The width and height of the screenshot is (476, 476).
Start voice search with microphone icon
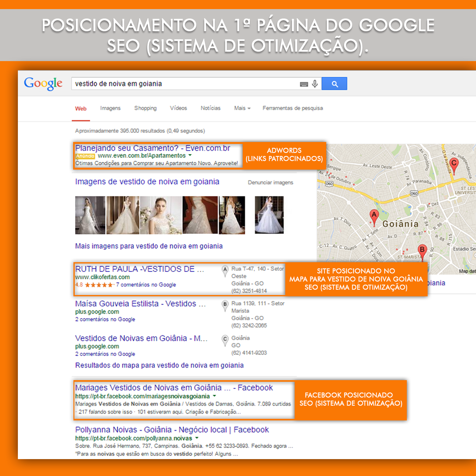coord(315,84)
